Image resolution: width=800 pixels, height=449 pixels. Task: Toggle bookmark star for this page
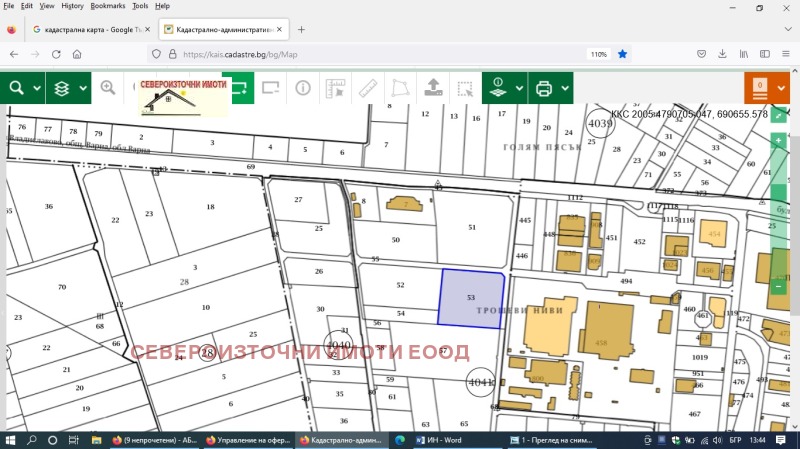coord(622,54)
